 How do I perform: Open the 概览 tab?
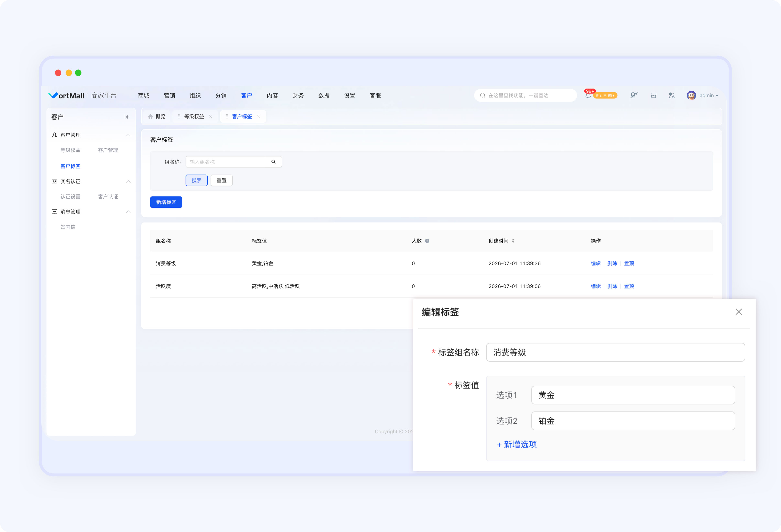coord(157,116)
